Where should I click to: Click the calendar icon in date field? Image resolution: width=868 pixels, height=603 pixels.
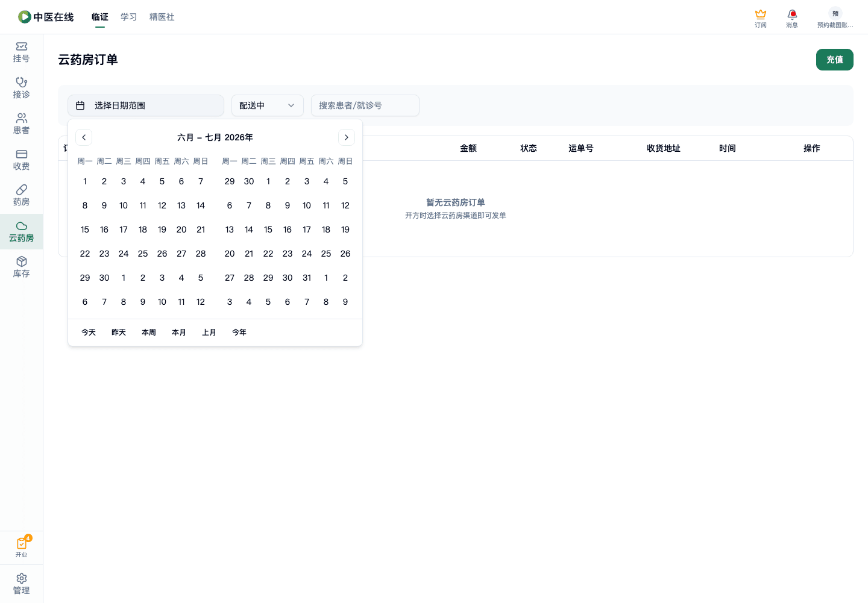pyautogui.click(x=80, y=105)
